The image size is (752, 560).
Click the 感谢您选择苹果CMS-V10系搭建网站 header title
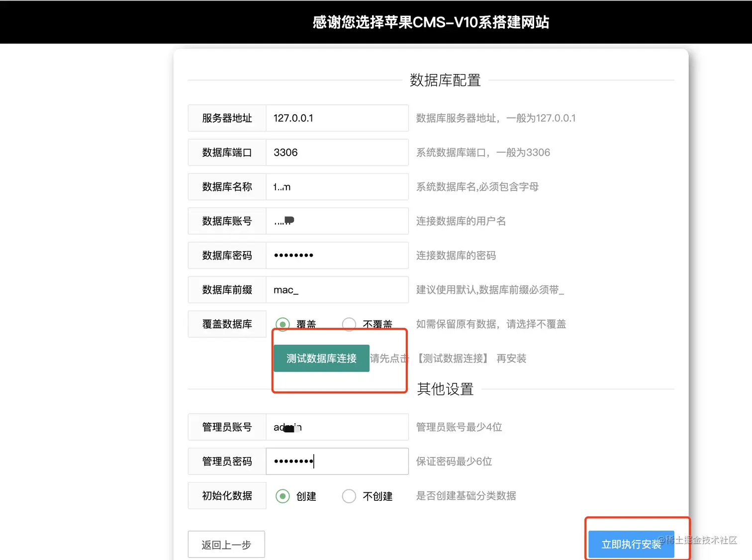(x=431, y=22)
